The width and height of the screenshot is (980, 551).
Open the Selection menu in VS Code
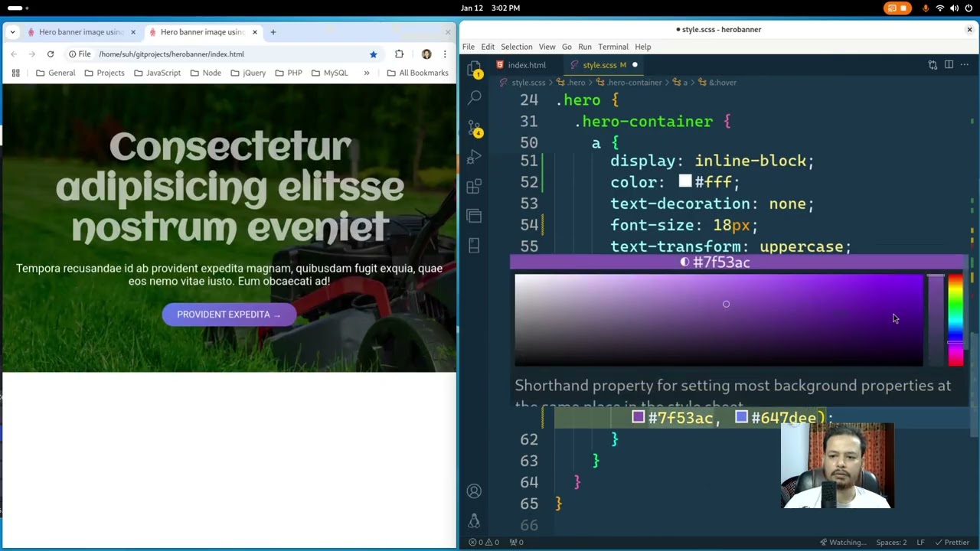(x=517, y=47)
